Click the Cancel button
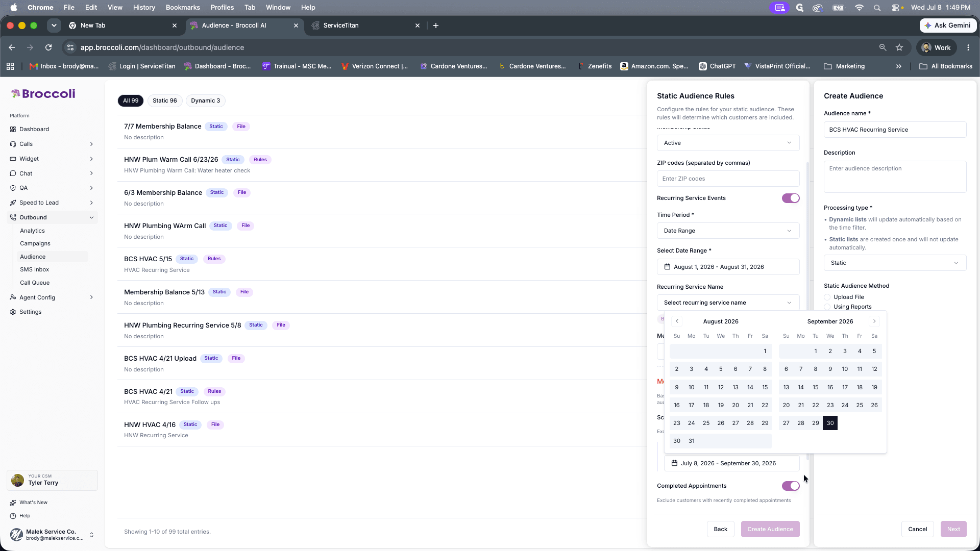Viewport: 980px width, 551px height. pyautogui.click(x=918, y=529)
